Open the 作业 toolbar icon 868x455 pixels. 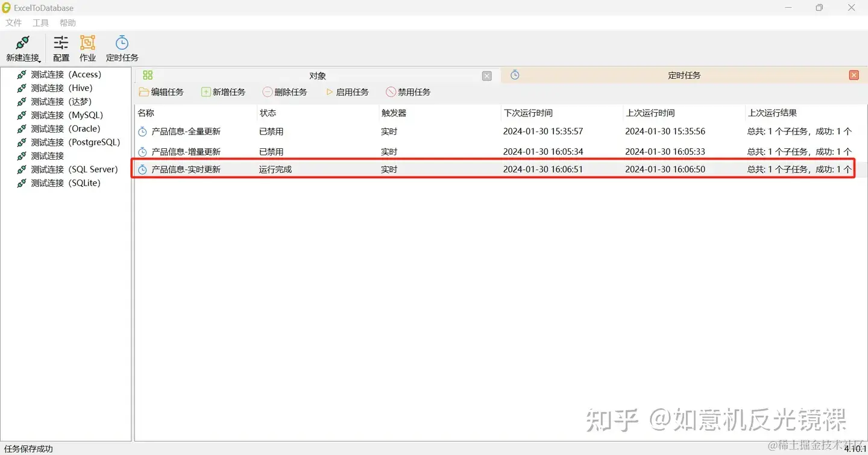(x=87, y=48)
